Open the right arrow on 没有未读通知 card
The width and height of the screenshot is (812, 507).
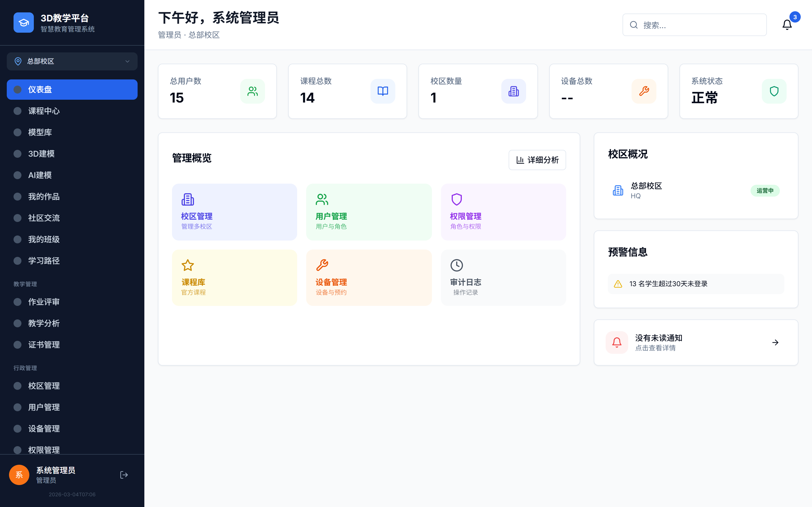coord(775,342)
